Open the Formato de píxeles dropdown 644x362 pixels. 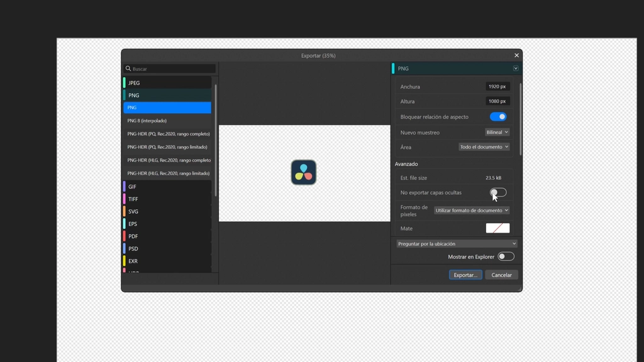472,210
